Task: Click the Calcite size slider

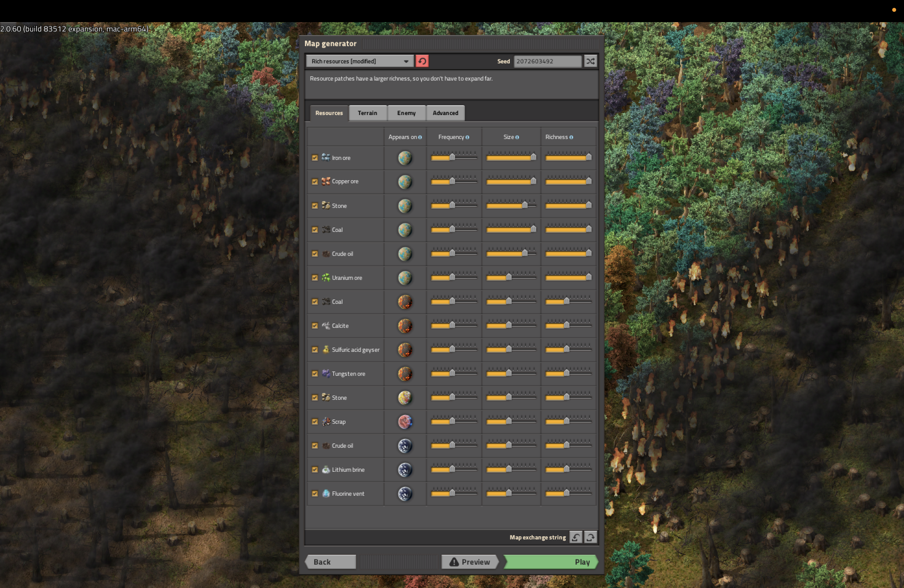Action: point(511,325)
